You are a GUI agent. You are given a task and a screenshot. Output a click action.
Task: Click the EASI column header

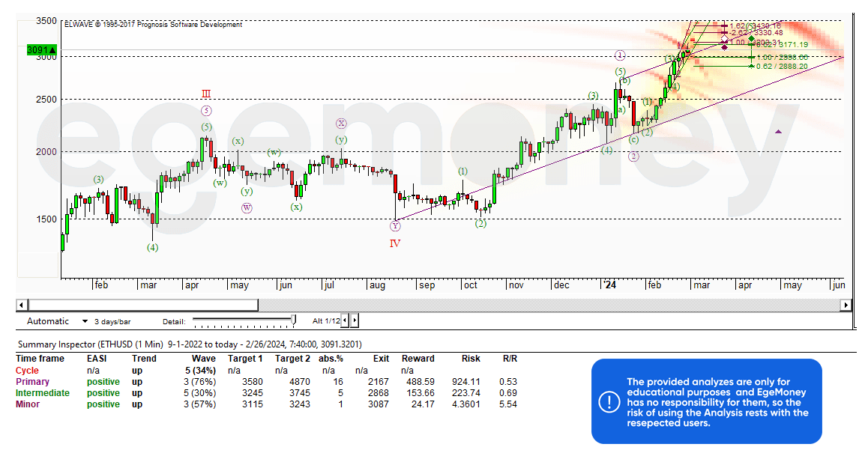[98, 359]
